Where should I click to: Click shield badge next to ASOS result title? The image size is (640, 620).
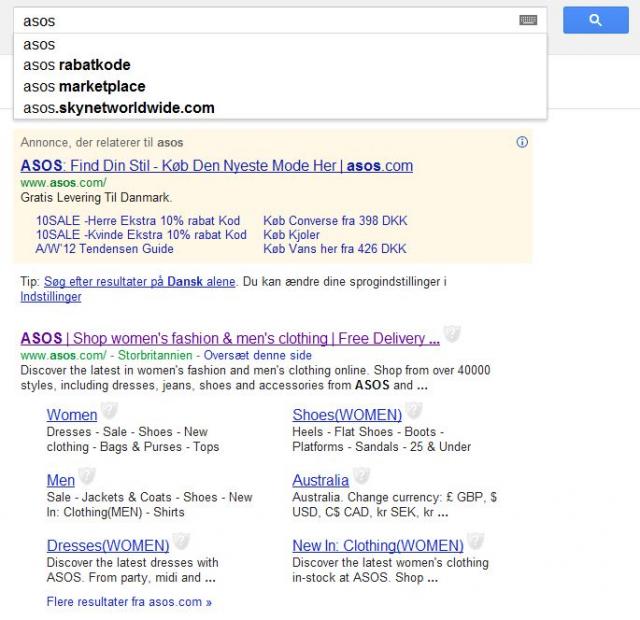452,334
